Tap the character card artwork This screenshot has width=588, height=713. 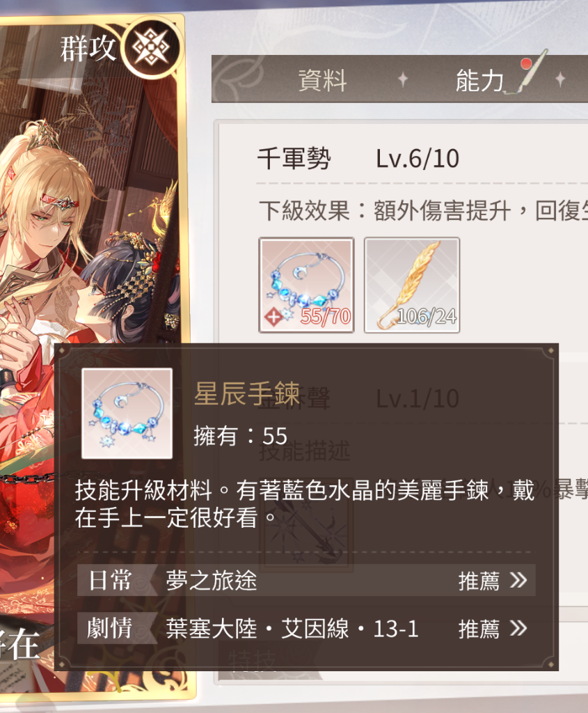click(x=91, y=205)
